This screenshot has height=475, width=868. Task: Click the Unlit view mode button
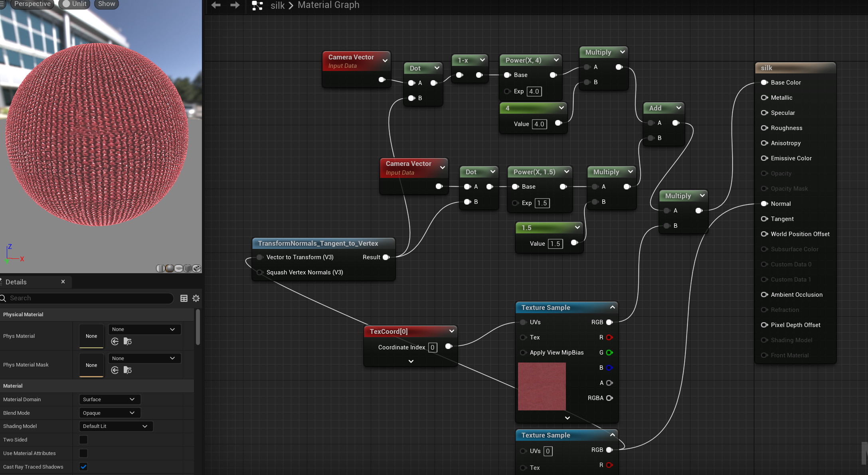click(x=75, y=4)
